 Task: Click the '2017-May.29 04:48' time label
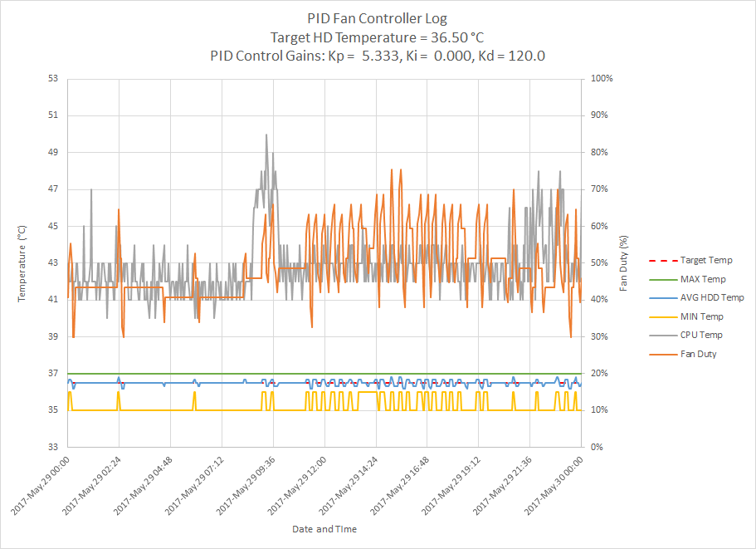pos(144,485)
